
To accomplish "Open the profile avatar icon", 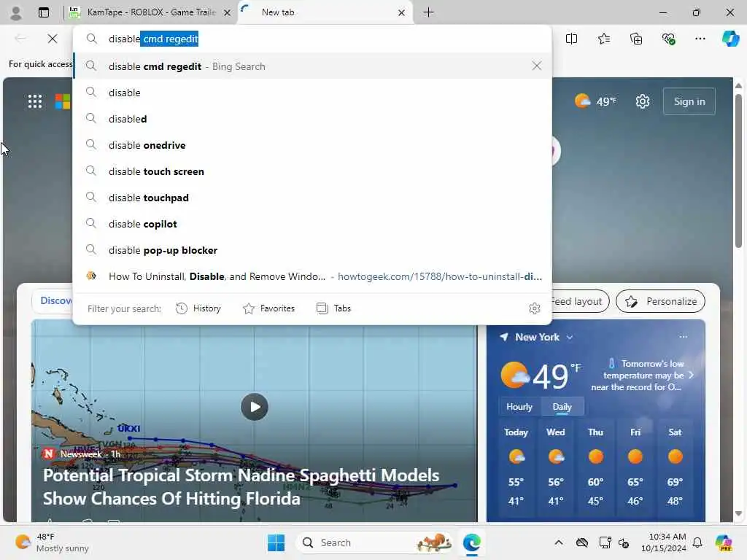I will [16, 13].
